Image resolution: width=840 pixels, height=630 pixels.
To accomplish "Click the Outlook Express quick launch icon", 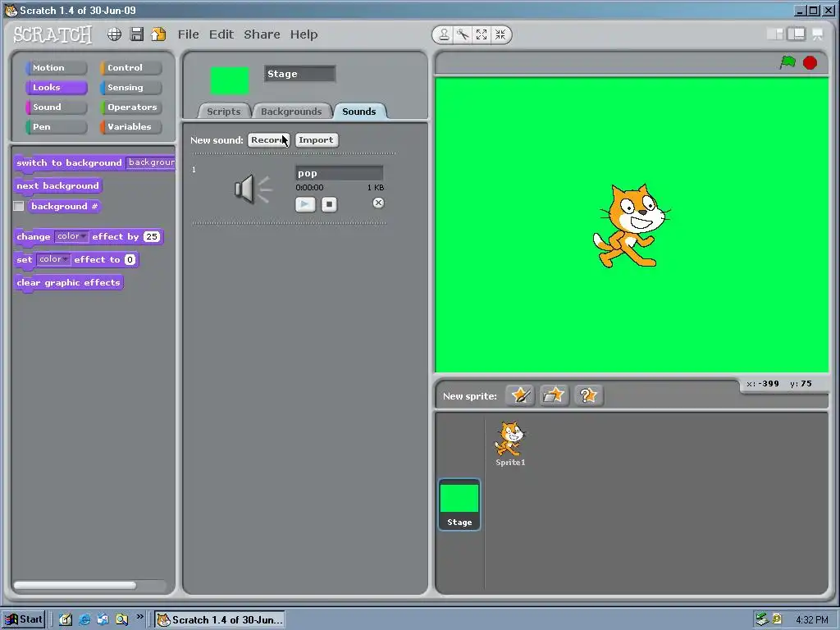I will [x=103, y=620].
